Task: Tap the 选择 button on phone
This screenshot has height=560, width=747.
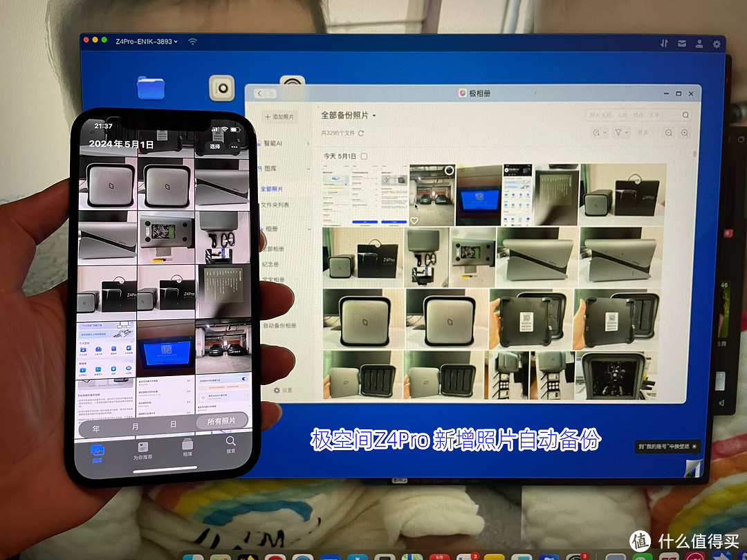Action: click(215, 146)
